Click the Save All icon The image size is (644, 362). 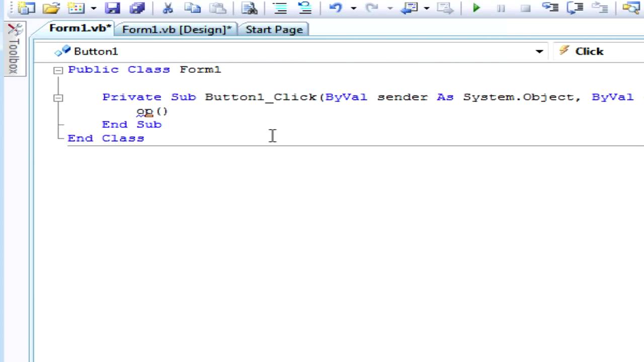137,8
